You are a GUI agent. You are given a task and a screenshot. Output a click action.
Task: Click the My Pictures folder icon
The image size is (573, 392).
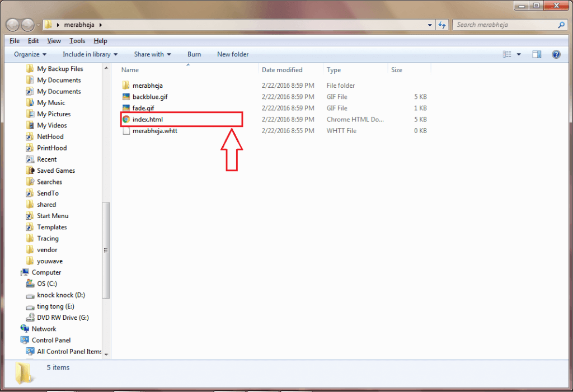pos(30,114)
